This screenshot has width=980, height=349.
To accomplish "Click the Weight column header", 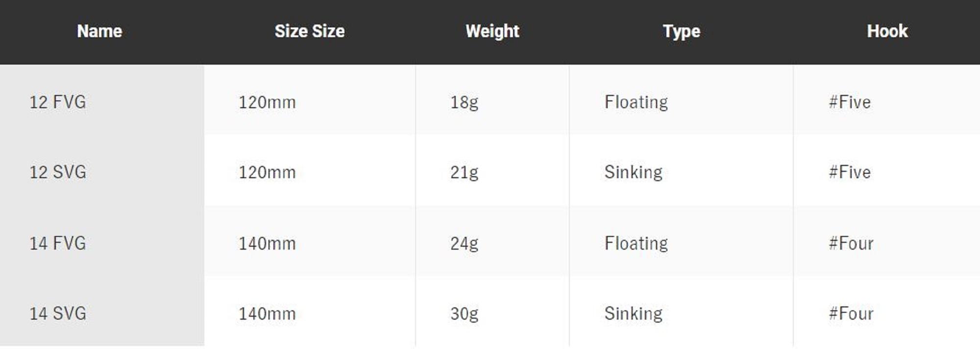I will [x=492, y=31].
